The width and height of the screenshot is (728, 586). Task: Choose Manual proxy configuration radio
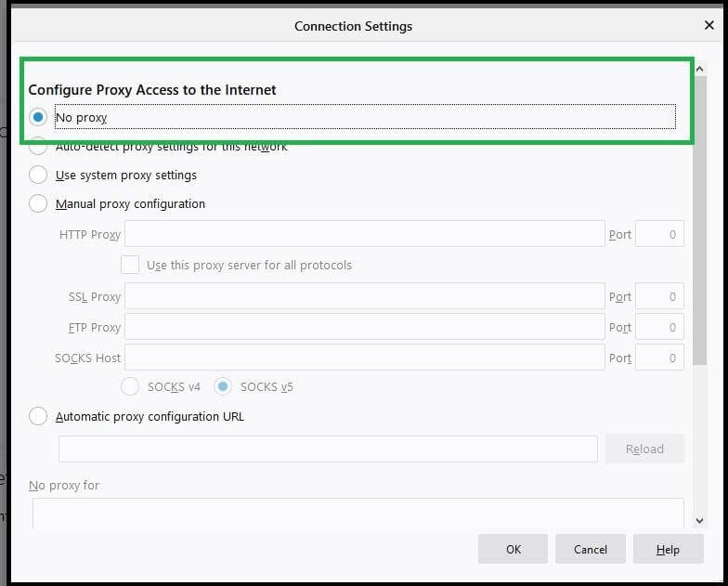[38, 203]
